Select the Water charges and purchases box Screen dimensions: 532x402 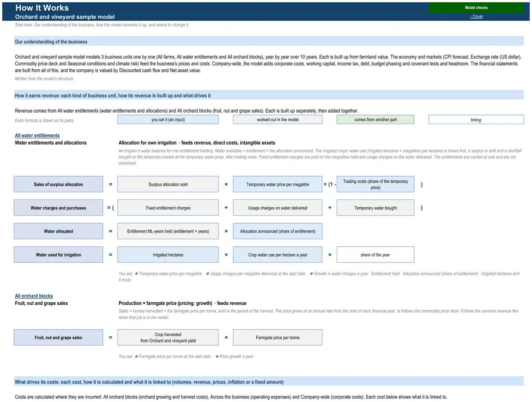pos(59,208)
